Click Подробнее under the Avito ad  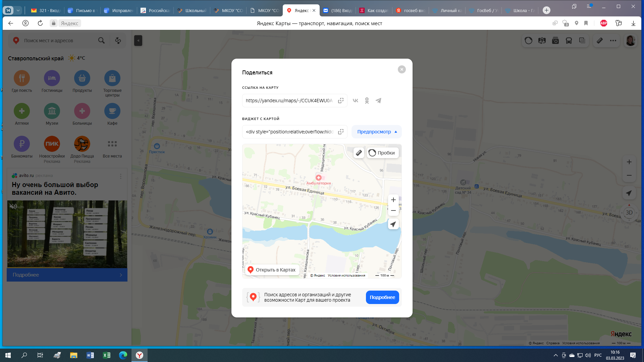(x=67, y=275)
